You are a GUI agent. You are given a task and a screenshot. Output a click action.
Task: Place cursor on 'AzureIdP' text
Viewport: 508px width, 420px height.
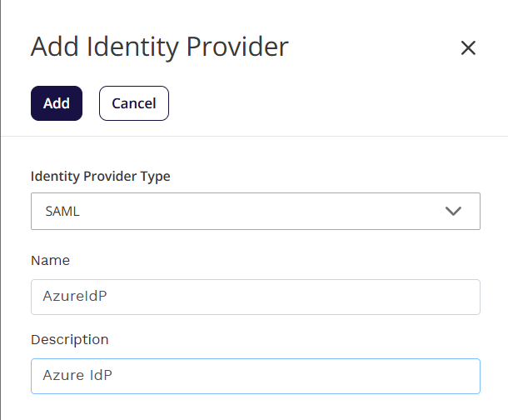pyautogui.click(x=75, y=297)
